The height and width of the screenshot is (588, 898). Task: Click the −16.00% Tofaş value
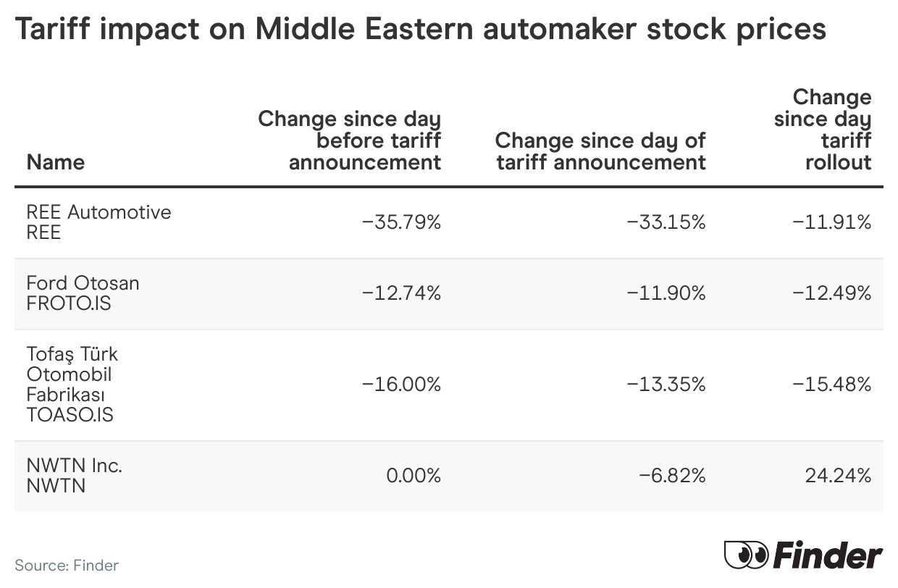[x=401, y=385]
